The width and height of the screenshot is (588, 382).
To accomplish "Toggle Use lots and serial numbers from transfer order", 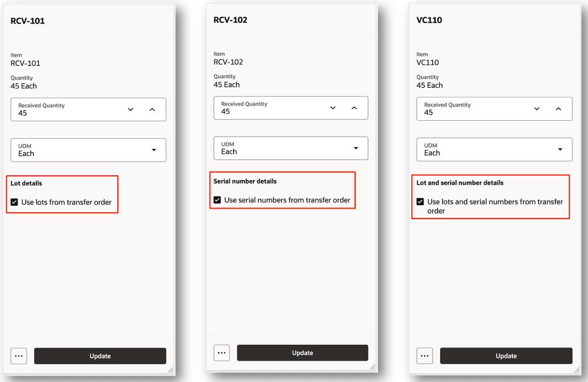I will pos(420,201).
